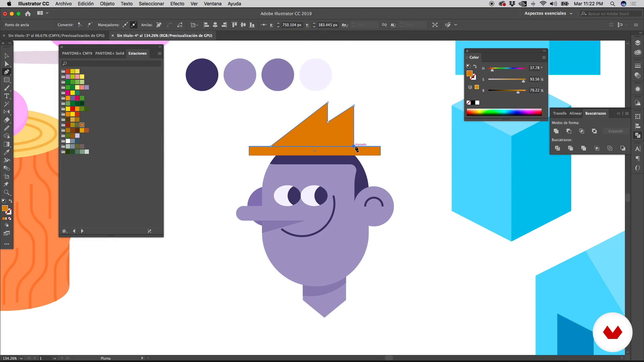
Task: Open the Efecto menu
Action: click(177, 4)
